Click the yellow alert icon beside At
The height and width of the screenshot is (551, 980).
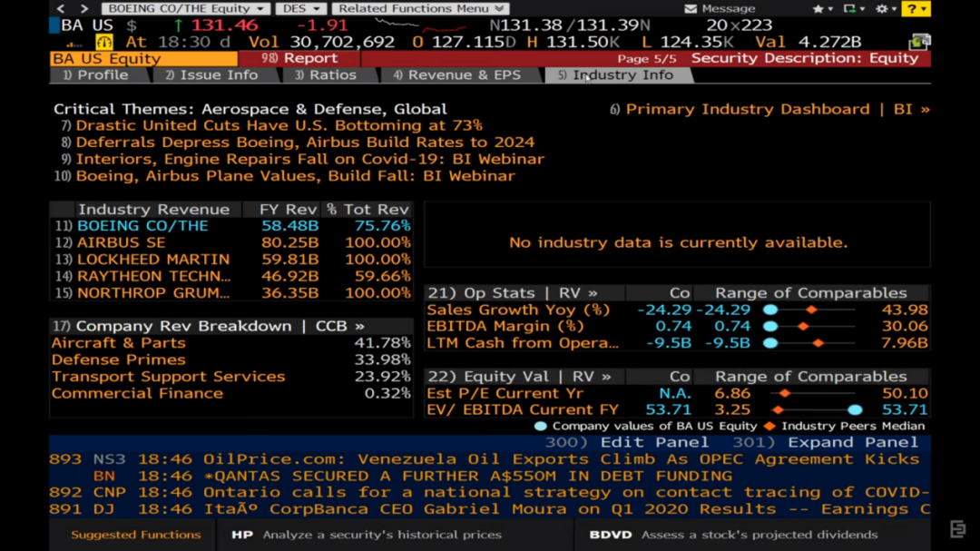click(103, 42)
